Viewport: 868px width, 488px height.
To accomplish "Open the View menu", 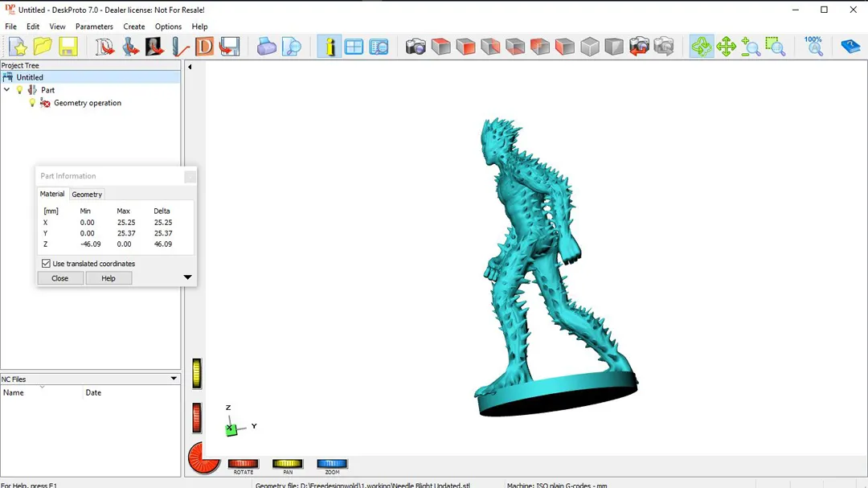I will tap(57, 27).
